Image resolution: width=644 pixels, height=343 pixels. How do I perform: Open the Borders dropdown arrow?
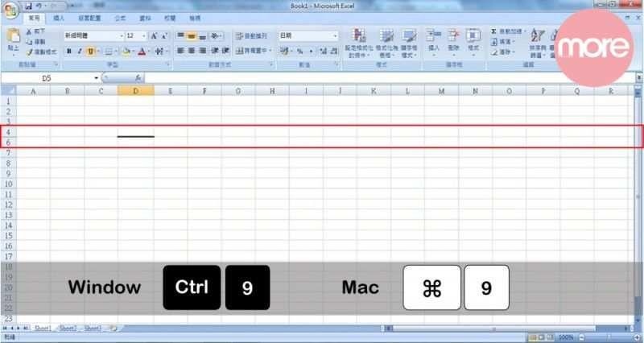click(x=116, y=52)
